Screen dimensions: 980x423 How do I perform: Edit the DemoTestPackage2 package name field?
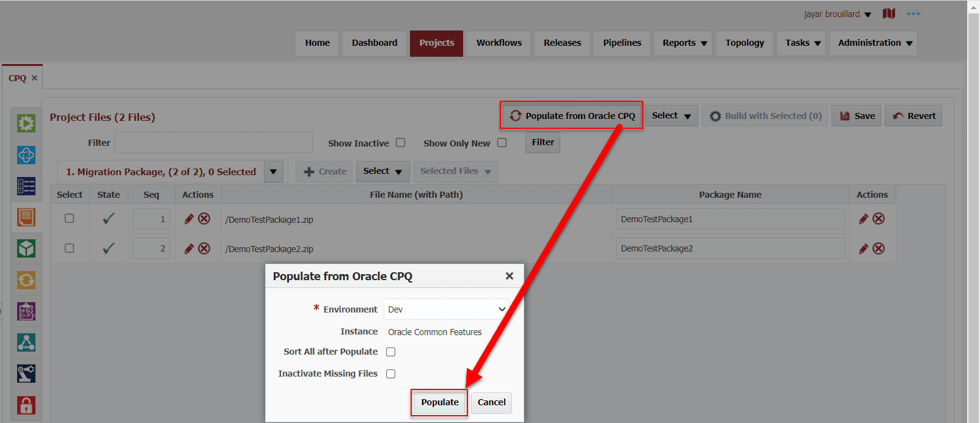point(730,248)
